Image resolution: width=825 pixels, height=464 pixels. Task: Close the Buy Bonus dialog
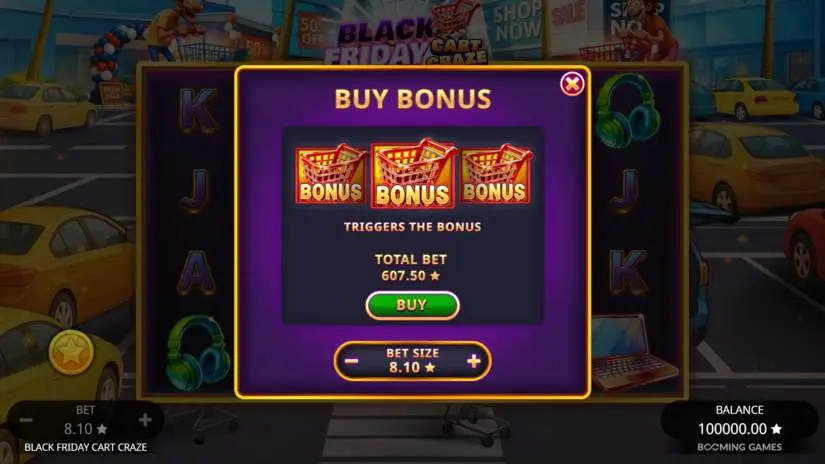[571, 84]
